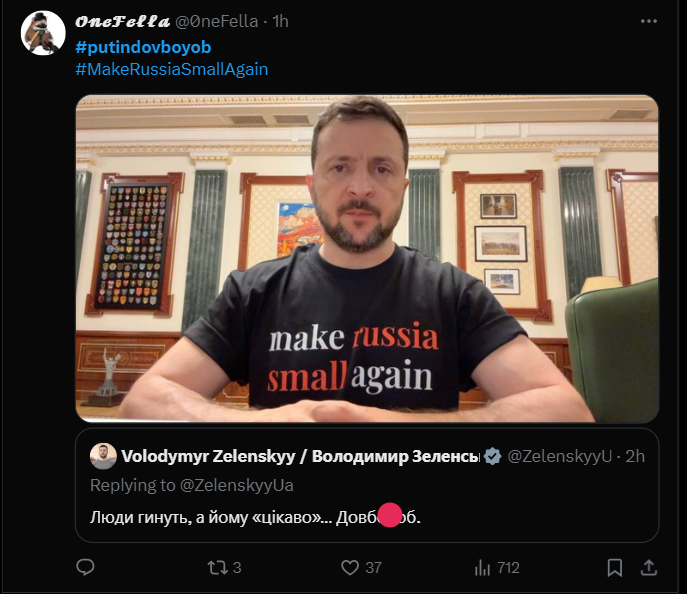Click the reply speech bubble icon
687x594 pixels.
coord(86,567)
